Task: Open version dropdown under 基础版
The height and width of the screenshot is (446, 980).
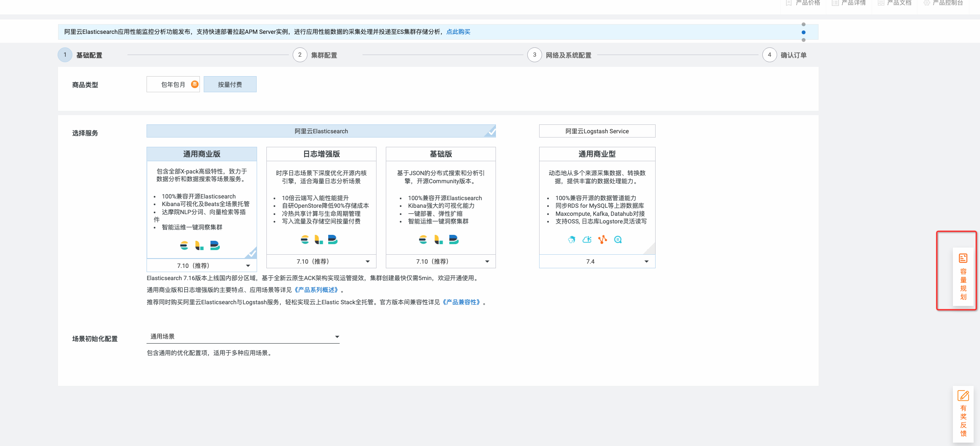Action: tap(441, 262)
